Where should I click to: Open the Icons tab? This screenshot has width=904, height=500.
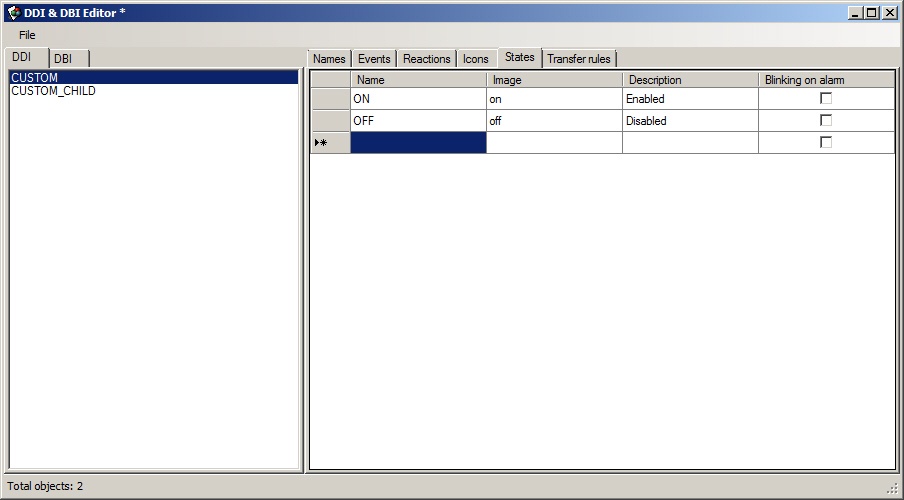point(476,59)
